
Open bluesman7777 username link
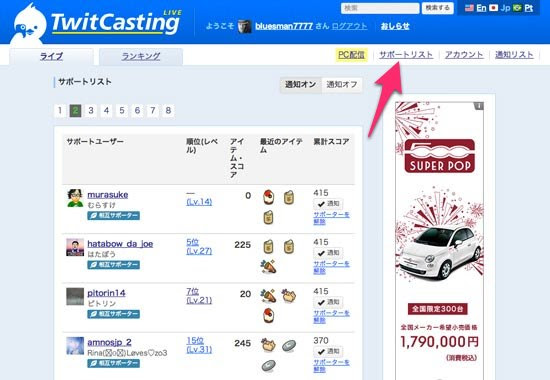coord(284,26)
